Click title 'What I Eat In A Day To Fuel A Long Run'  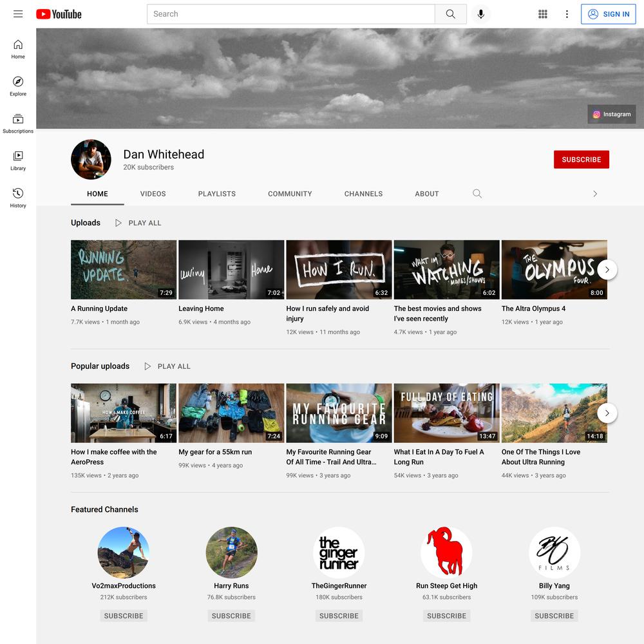point(439,457)
